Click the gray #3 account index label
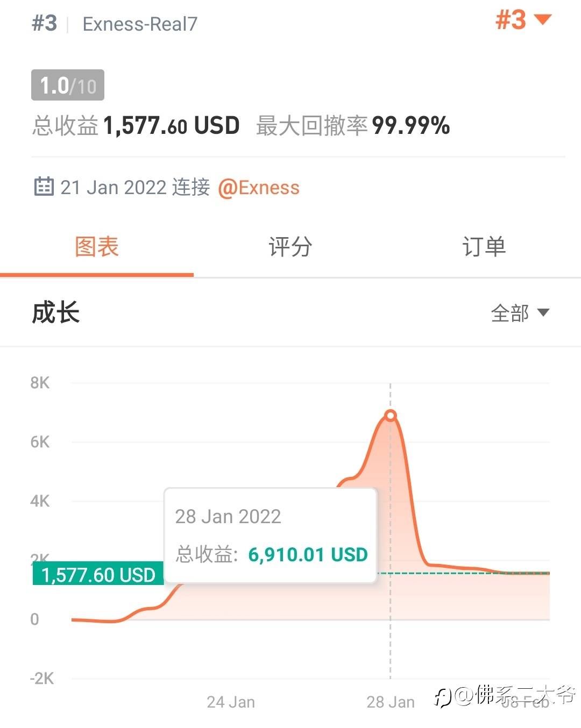The width and height of the screenshot is (581, 728). [45, 23]
